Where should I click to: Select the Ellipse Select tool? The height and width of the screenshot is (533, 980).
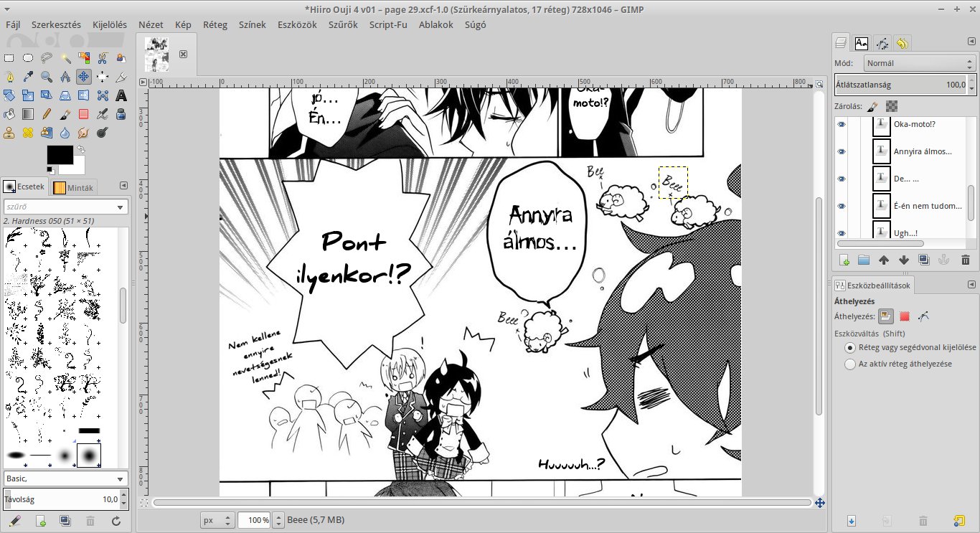tap(28, 58)
